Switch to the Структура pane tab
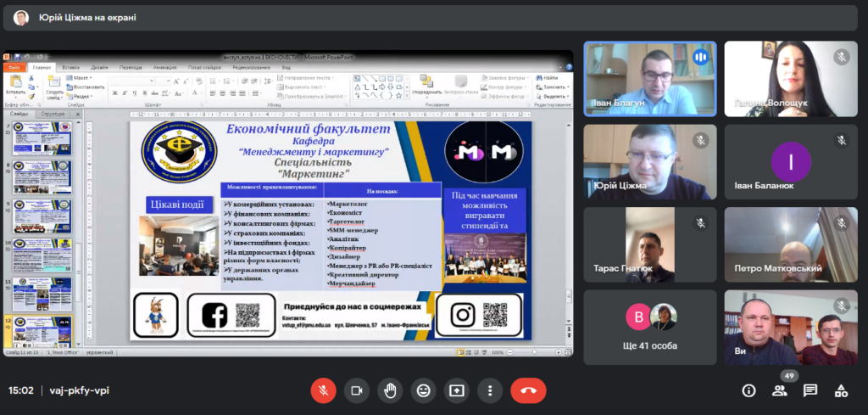 (53, 113)
